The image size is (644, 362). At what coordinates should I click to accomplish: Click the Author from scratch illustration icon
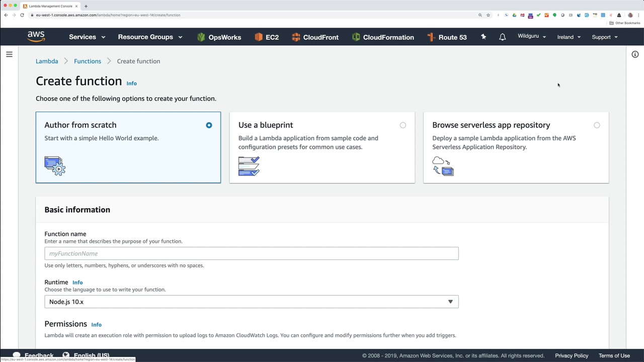tap(55, 166)
